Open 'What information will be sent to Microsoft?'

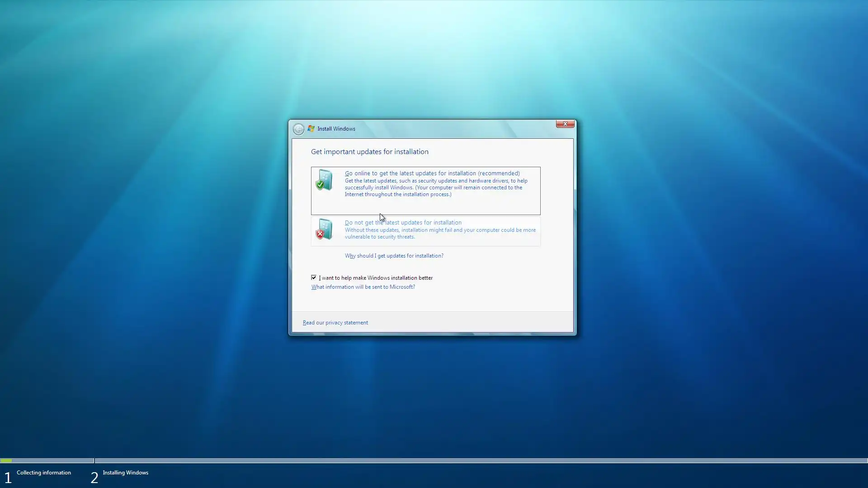(363, 287)
